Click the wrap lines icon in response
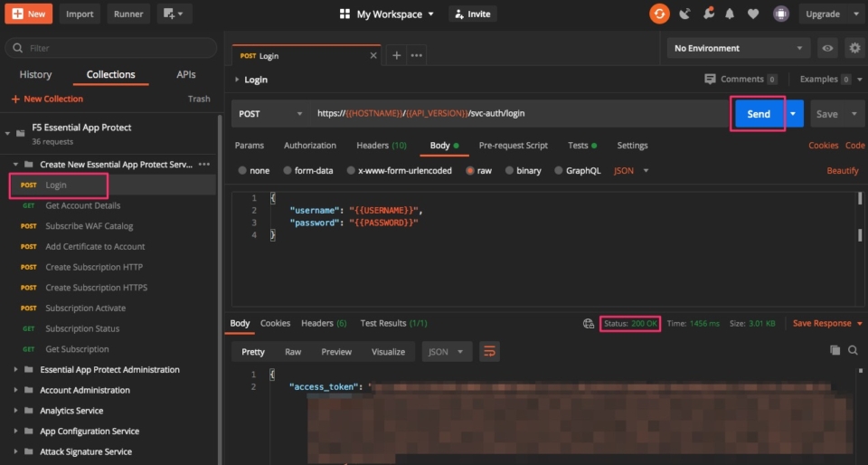Screen dimensions: 868x465 point(489,352)
